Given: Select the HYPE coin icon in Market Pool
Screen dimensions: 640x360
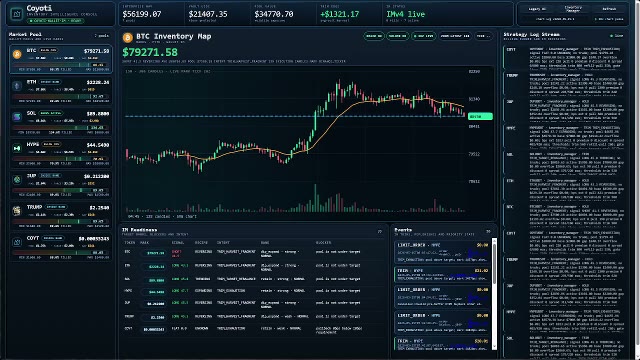Looking at the screenshot, I should [x=17, y=148].
